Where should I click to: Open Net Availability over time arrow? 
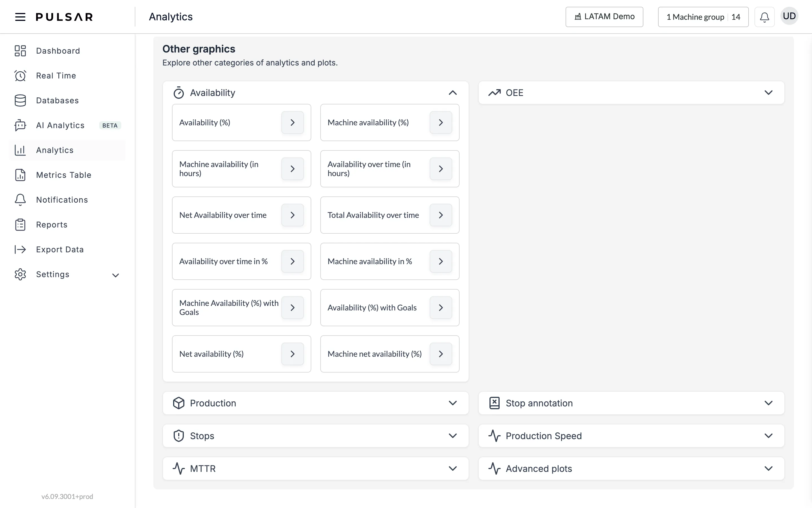[x=292, y=215]
